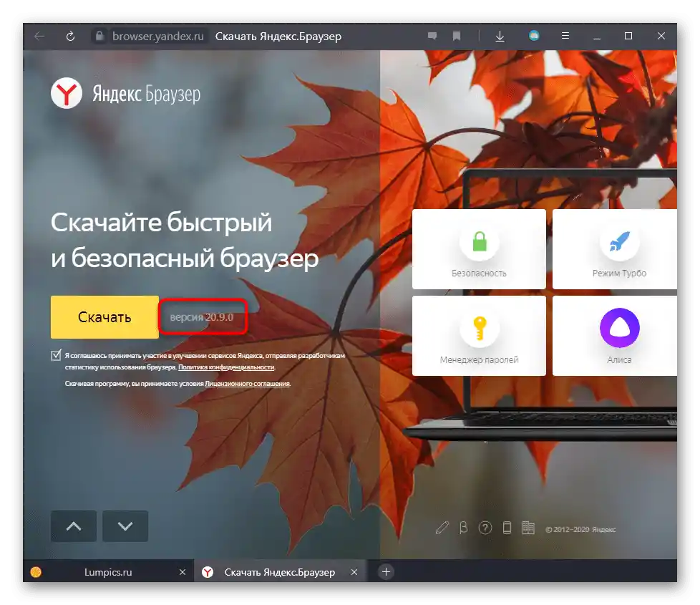Click the mobile phone icon in footer
The height and width of the screenshot is (605, 700).
click(x=507, y=528)
